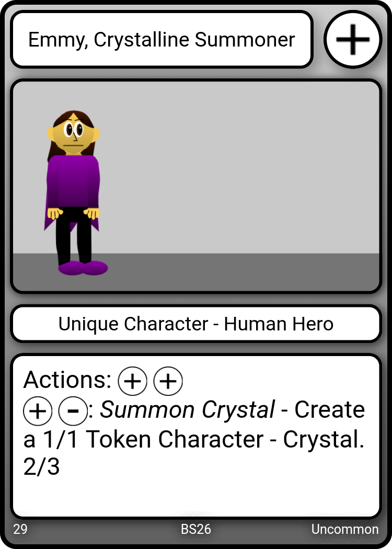Click the Uncommon rarity label
The image size is (392, 549).
(x=345, y=529)
